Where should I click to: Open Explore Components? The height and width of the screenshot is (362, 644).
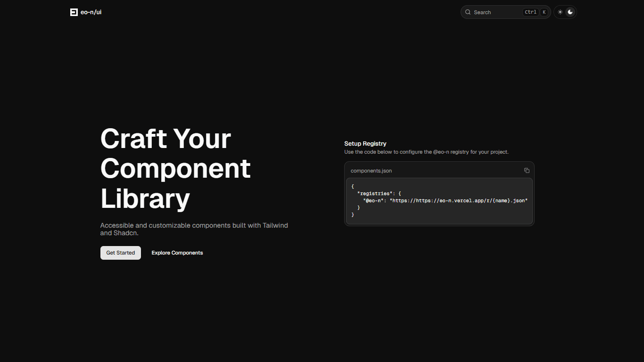[x=177, y=253]
